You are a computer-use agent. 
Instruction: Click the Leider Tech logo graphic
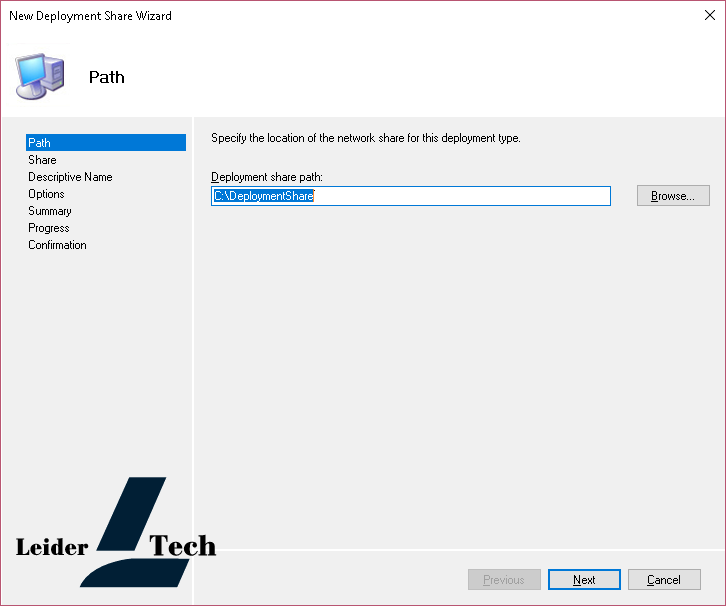tap(116, 532)
